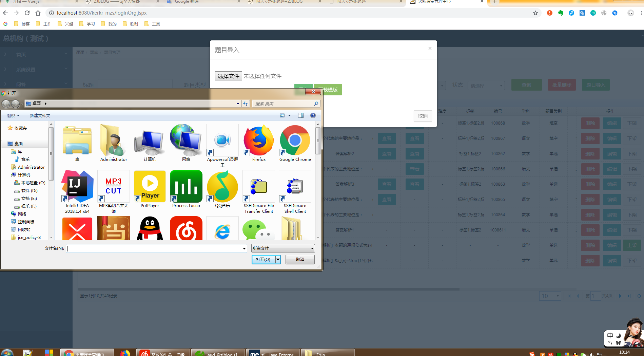Click the navigation tree scrollbar down arrow

pos(51,238)
